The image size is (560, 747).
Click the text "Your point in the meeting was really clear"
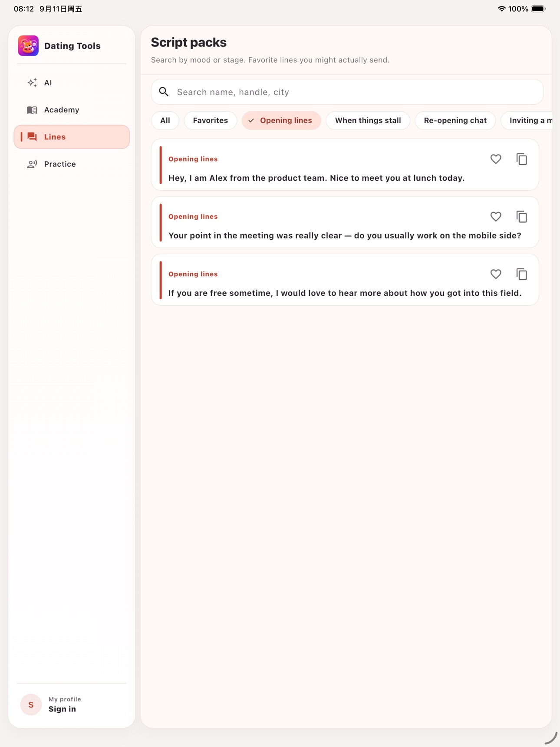point(255,235)
